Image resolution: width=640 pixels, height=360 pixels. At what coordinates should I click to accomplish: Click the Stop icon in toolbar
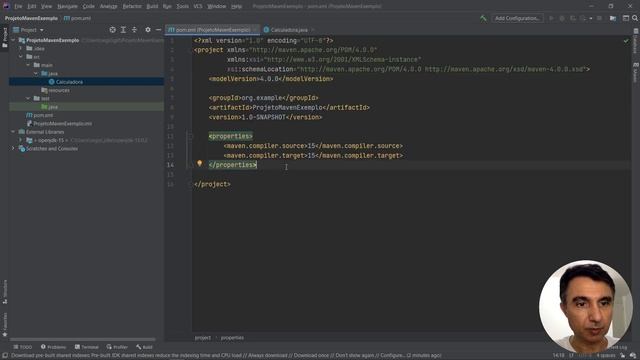(599, 18)
